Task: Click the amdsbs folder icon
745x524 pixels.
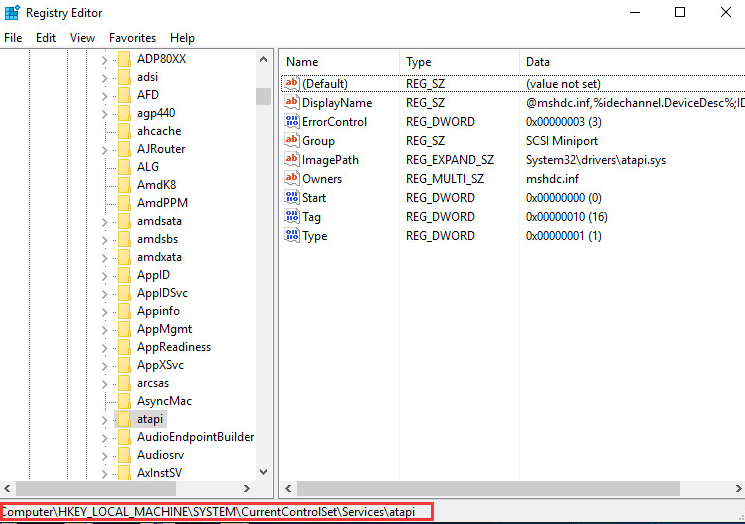Action: (124, 239)
